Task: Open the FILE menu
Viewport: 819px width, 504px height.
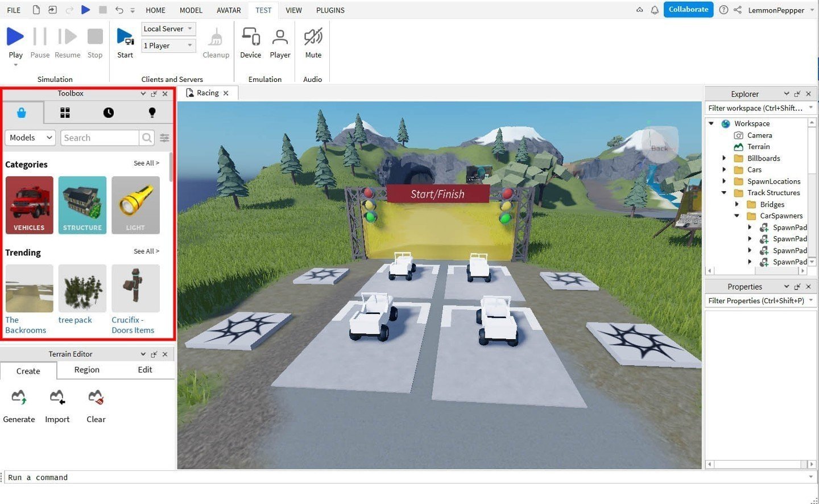Action: coord(14,10)
